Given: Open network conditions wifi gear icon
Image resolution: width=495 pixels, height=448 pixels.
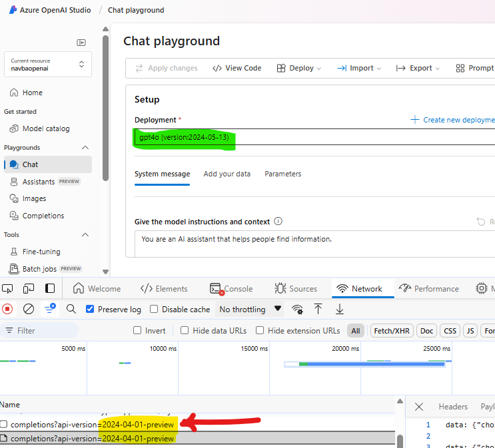Looking at the screenshot, I should (x=297, y=309).
